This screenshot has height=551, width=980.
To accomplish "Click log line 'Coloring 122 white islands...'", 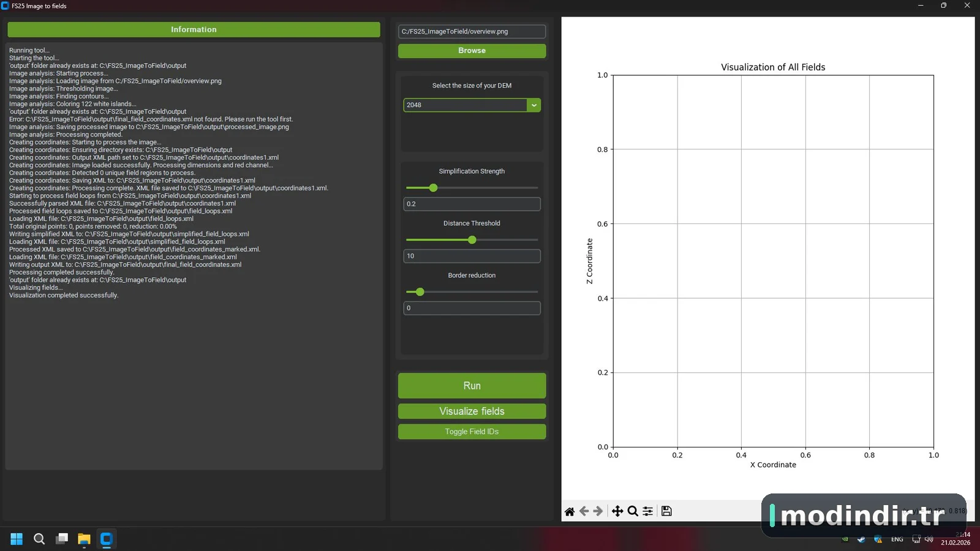I will (x=73, y=104).
